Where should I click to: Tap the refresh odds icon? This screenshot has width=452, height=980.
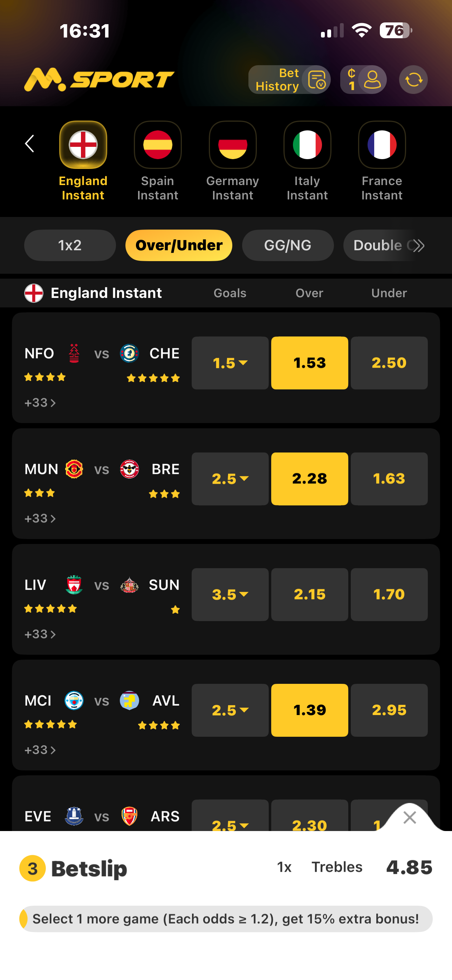coord(413,80)
